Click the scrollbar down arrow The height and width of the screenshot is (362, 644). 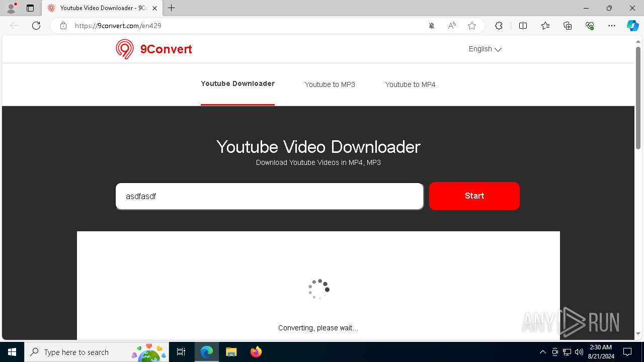(x=638, y=333)
